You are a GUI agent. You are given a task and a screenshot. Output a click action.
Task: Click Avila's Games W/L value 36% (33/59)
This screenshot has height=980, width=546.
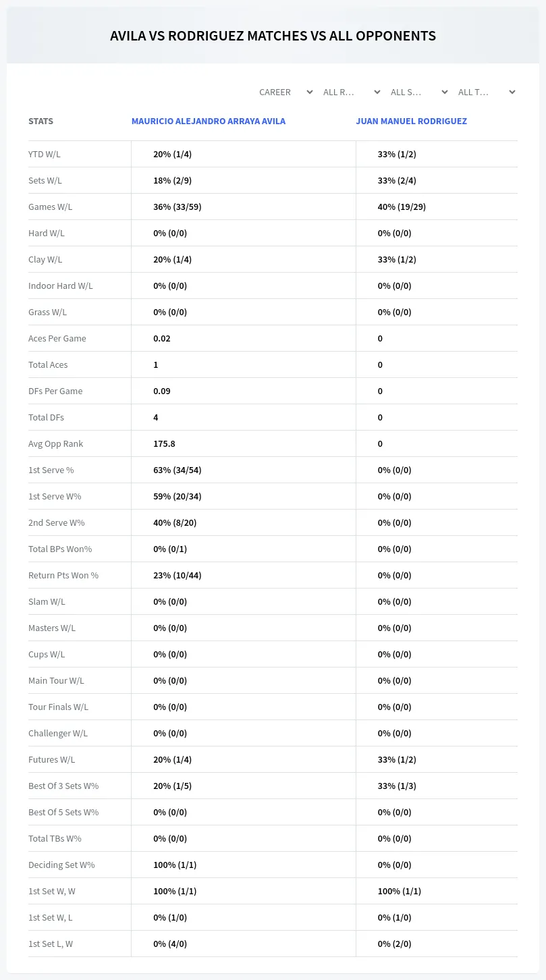pyautogui.click(x=178, y=207)
